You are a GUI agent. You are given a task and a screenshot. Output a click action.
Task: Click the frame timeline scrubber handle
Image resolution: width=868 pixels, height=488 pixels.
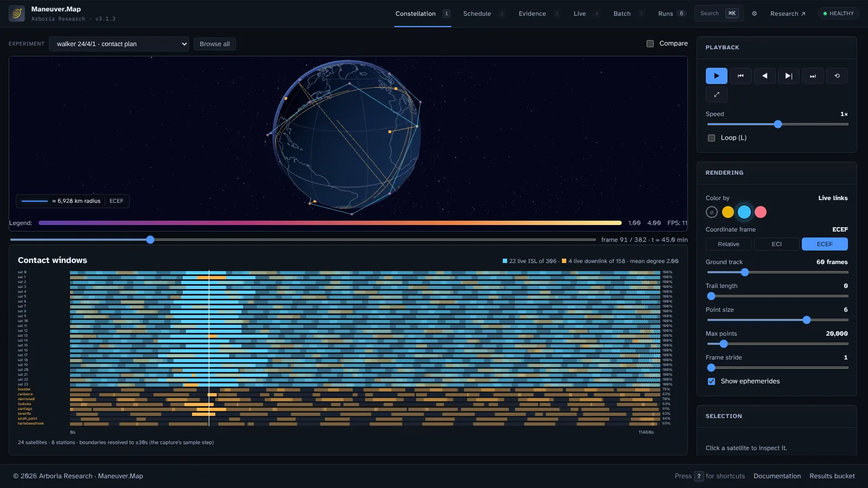150,240
